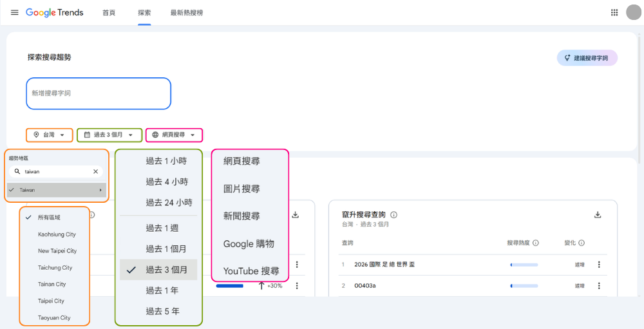
Task: Open the hamburger main menu
Action: coord(14,12)
